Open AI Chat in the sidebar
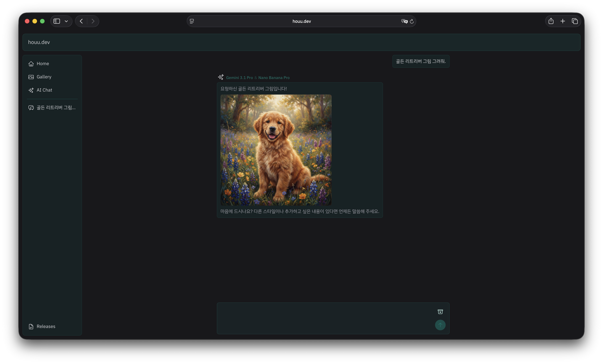 tap(52, 90)
